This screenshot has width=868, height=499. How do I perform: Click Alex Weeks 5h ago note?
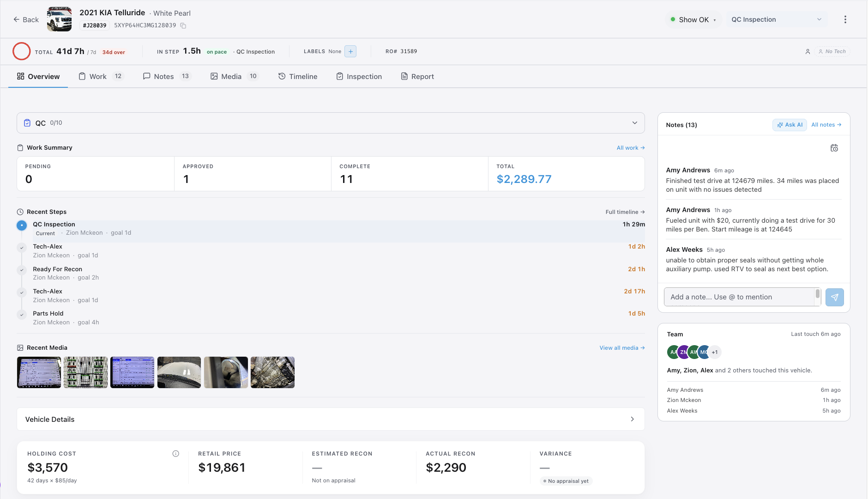pos(753,259)
